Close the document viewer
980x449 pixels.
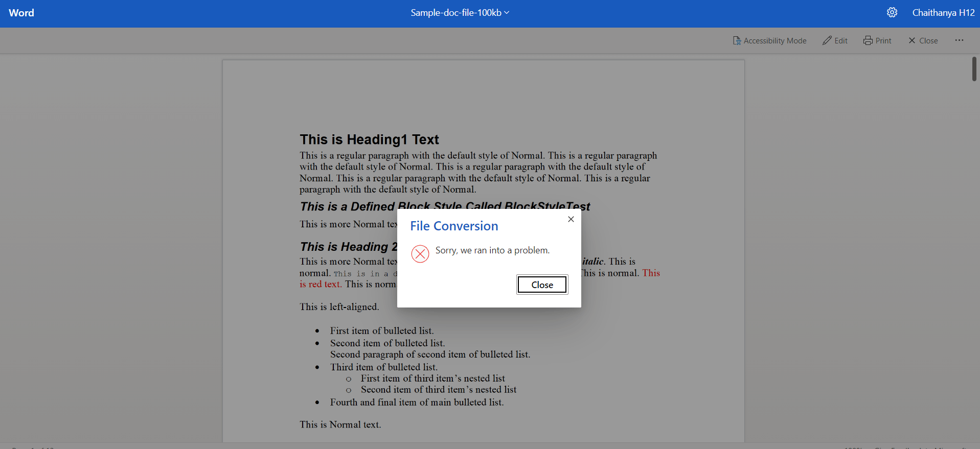(x=923, y=40)
